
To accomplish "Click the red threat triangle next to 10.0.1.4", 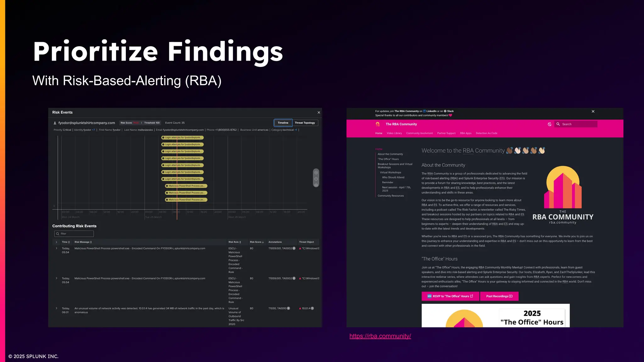I will [x=300, y=308].
